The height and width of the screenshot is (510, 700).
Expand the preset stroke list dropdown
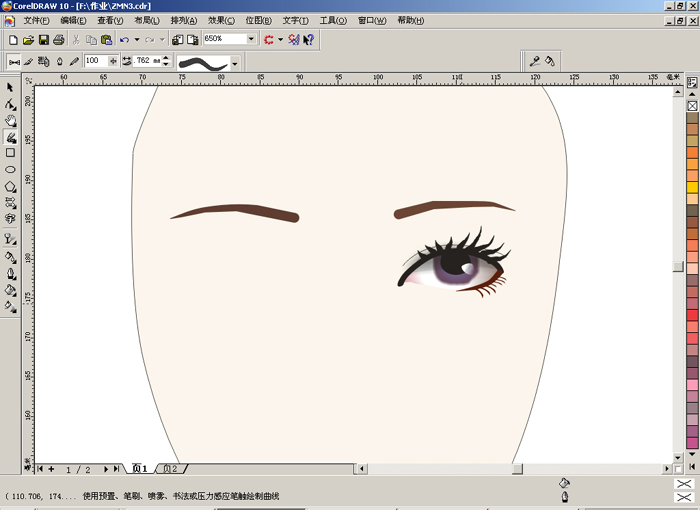[235, 63]
